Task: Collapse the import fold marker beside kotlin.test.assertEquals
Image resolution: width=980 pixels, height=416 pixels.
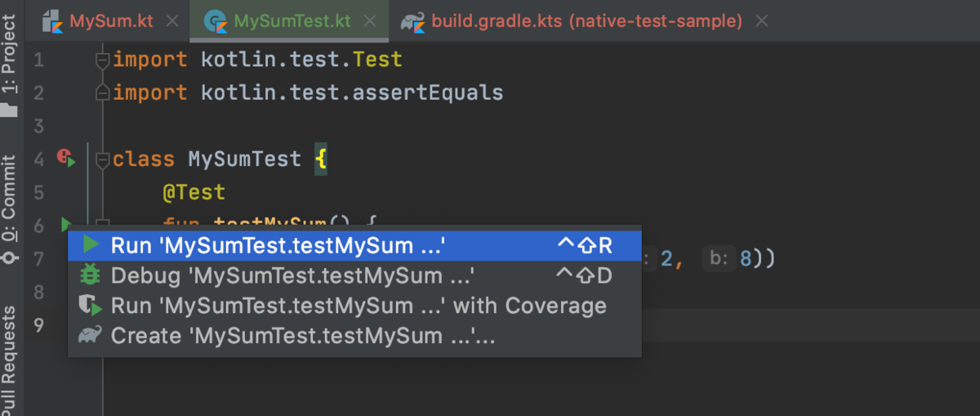Action: click(x=102, y=92)
